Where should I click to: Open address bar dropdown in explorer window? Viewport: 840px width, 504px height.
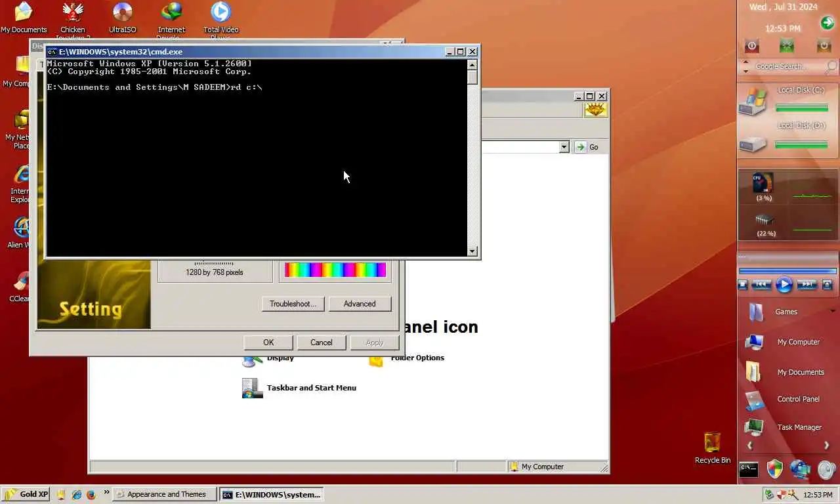564,147
